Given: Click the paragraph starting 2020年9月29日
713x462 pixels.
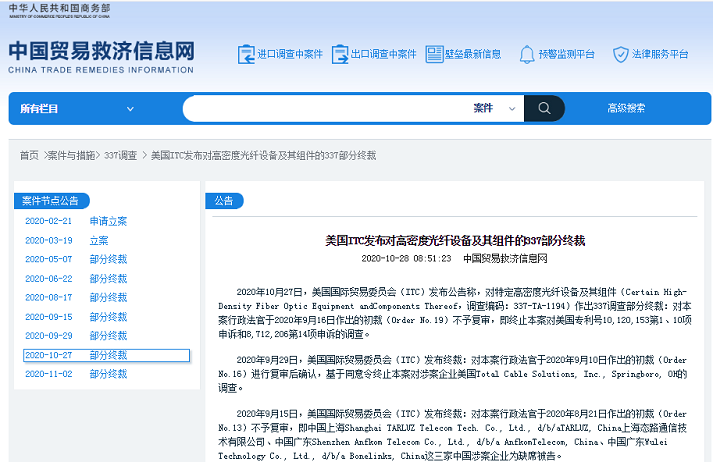Looking at the screenshot, I should 455,374.
